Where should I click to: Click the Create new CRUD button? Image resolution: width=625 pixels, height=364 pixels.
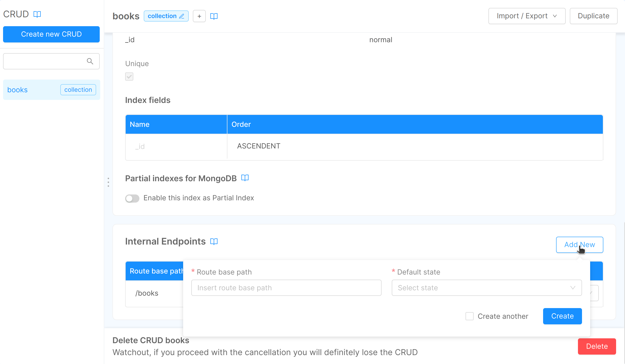[51, 34]
